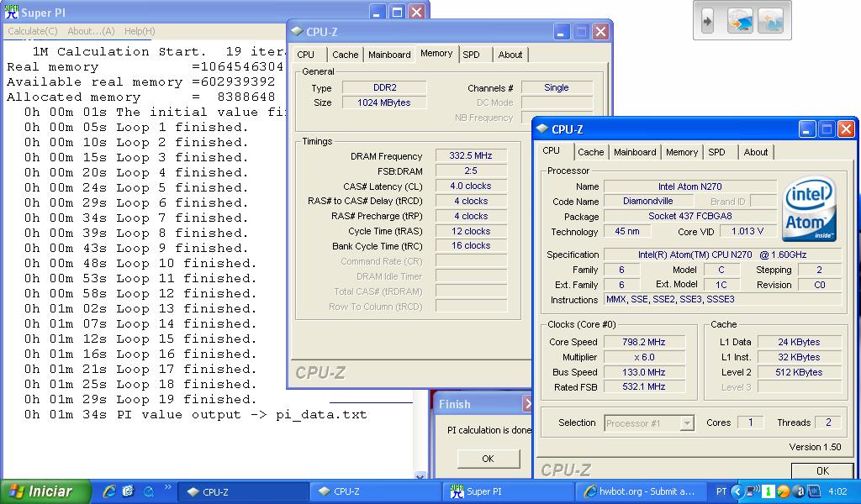Open the hwbot.org browser taskbar button
Screen dimensions: 861x504
tap(642, 491)
